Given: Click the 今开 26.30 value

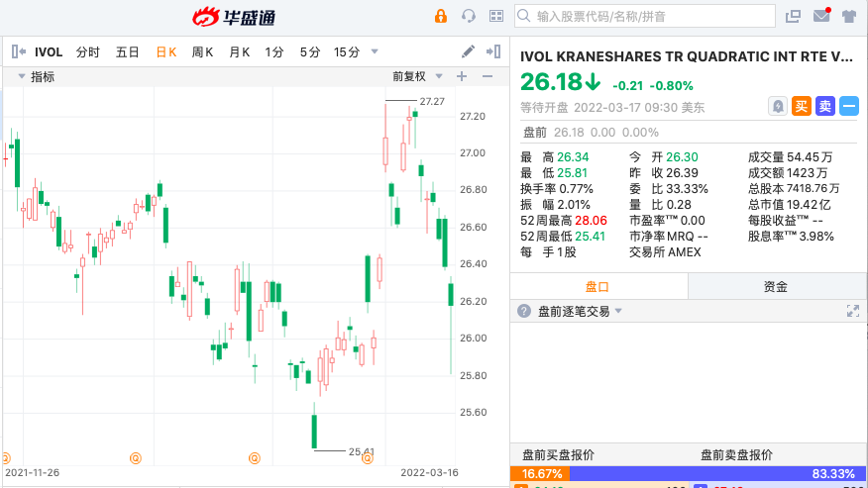Looking at the screenshot, I should tap(682, 157).
